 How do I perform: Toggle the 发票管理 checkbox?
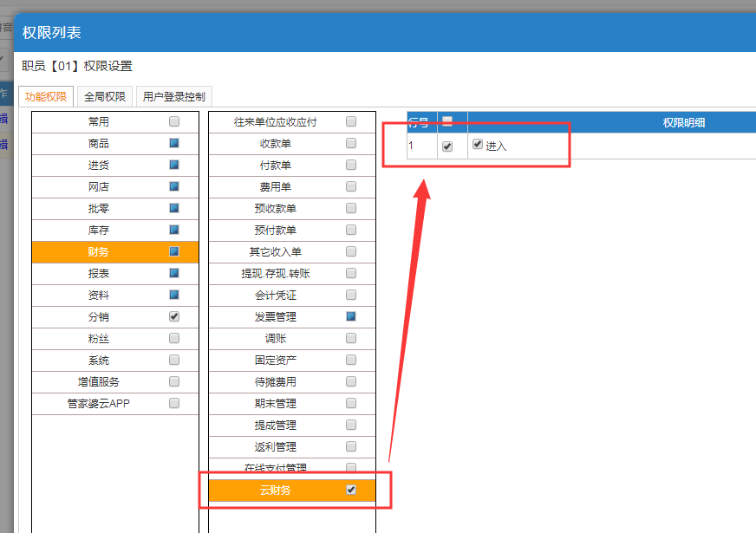(x=351, y=316)
